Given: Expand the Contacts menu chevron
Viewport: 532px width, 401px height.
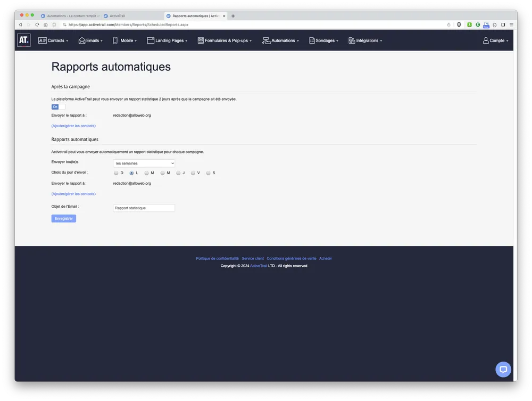Looking at the screenshot, I should (x=66, y=40).
